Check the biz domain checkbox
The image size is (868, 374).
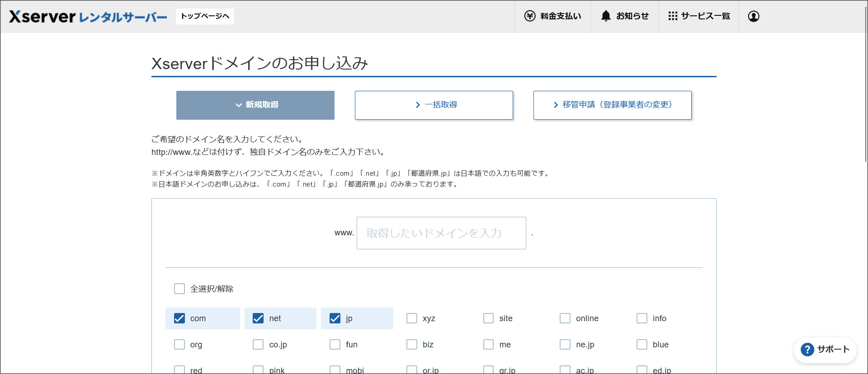click(412, 345)
